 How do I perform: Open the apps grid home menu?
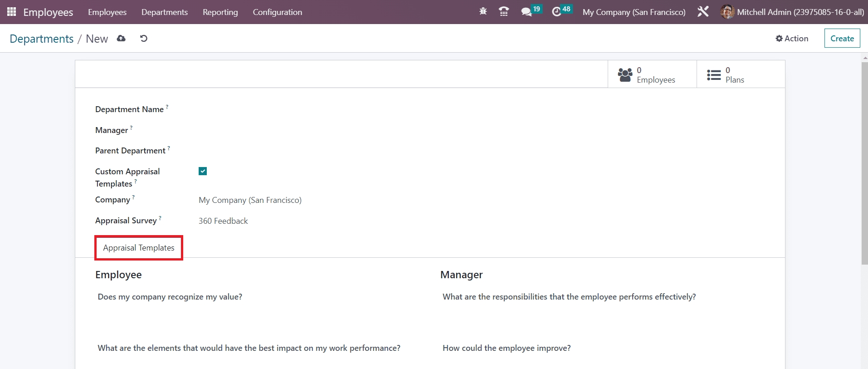11,12
